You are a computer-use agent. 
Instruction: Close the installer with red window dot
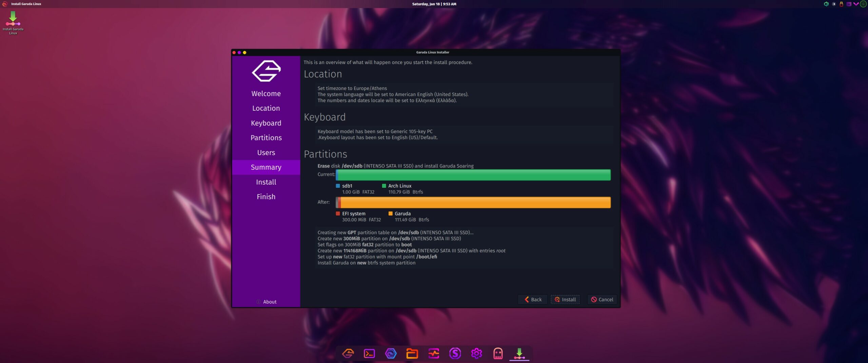pos(234,52)
